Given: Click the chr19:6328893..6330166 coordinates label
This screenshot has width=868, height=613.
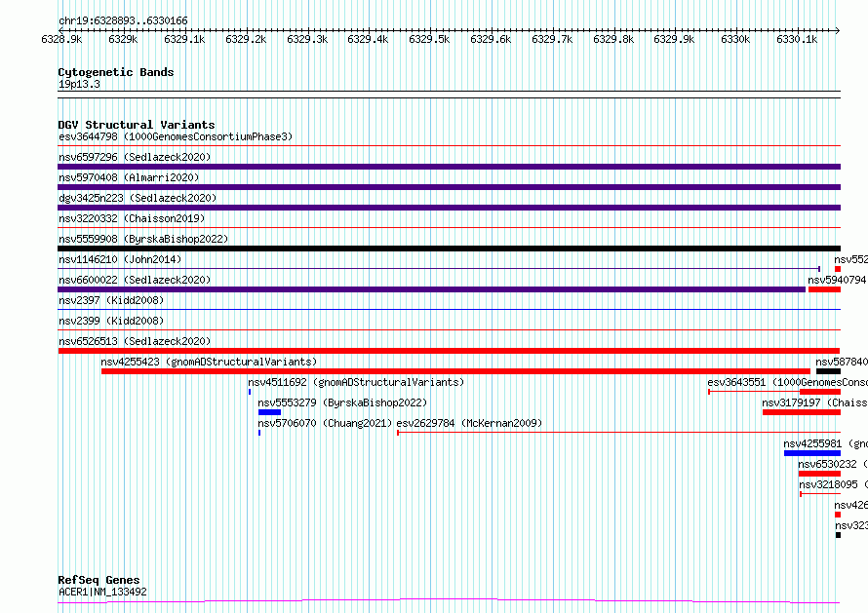Looking at the screenshot, I should (123, 20).
